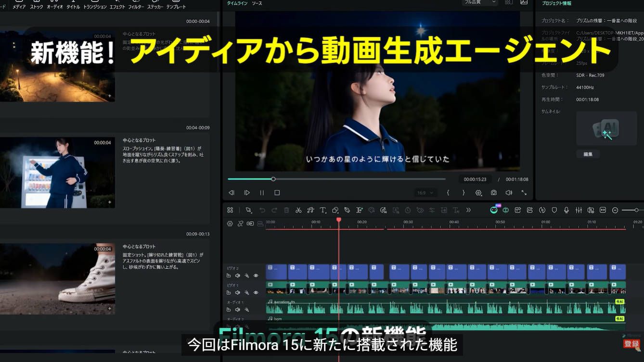The width and height of the screenshot is (644, 362).
Task: Select the pointer selection tool in timeline toolbar
Action: click(249, 210)
